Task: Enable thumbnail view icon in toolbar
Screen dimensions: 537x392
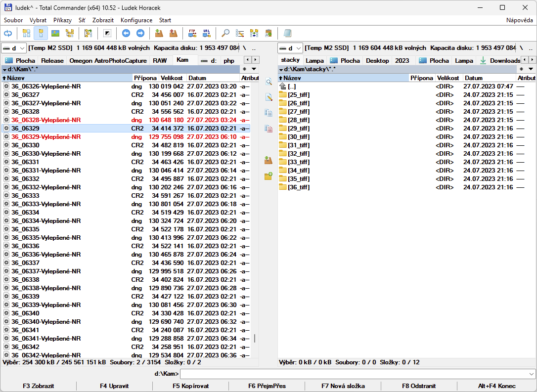Action: tap(55, 33)
